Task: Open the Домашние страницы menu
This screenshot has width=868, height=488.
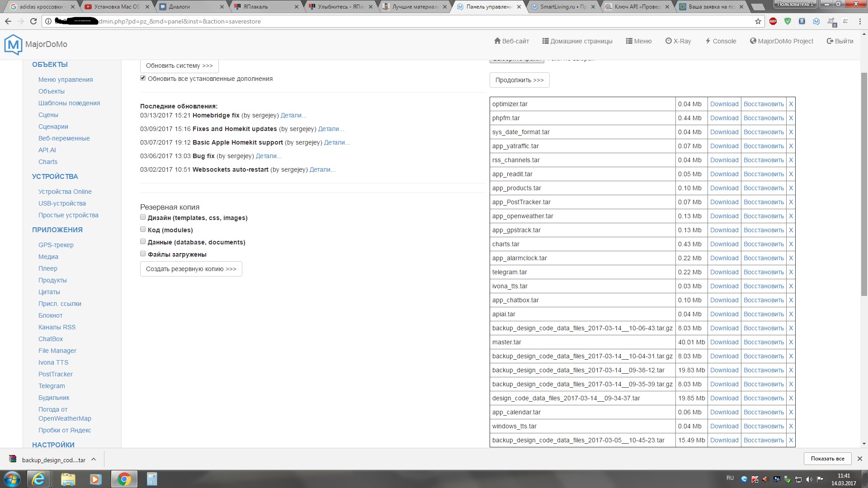Action: [577, 41]
